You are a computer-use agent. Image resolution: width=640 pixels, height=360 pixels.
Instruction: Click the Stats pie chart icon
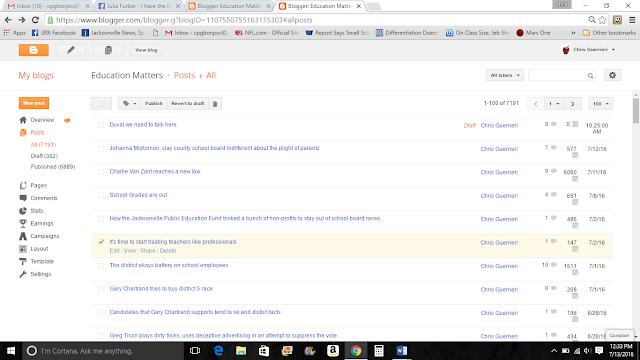coord(23,211)
